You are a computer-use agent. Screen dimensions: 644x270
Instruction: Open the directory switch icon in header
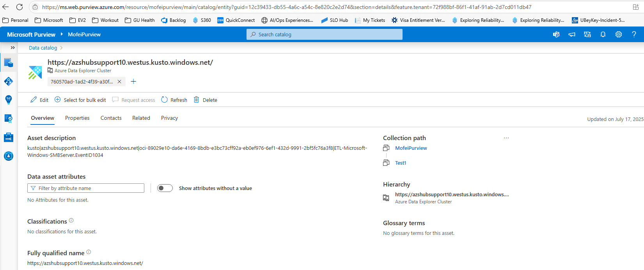pos(587,34)
